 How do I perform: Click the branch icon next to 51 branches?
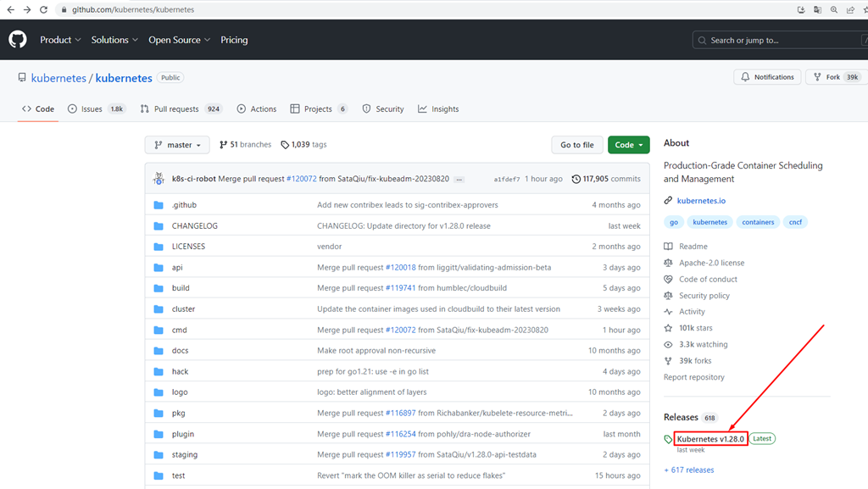click(223, 145)
